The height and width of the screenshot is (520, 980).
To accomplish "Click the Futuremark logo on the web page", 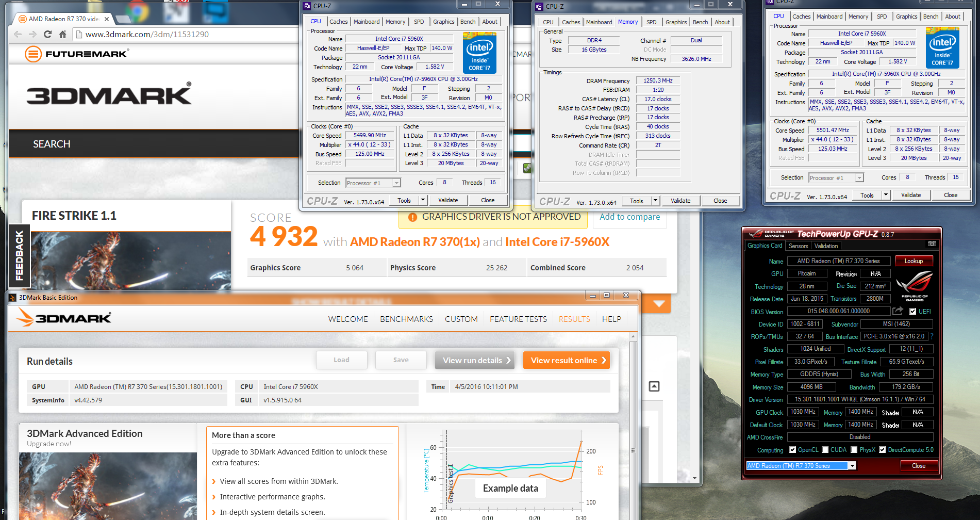I will tap(76, 54).
